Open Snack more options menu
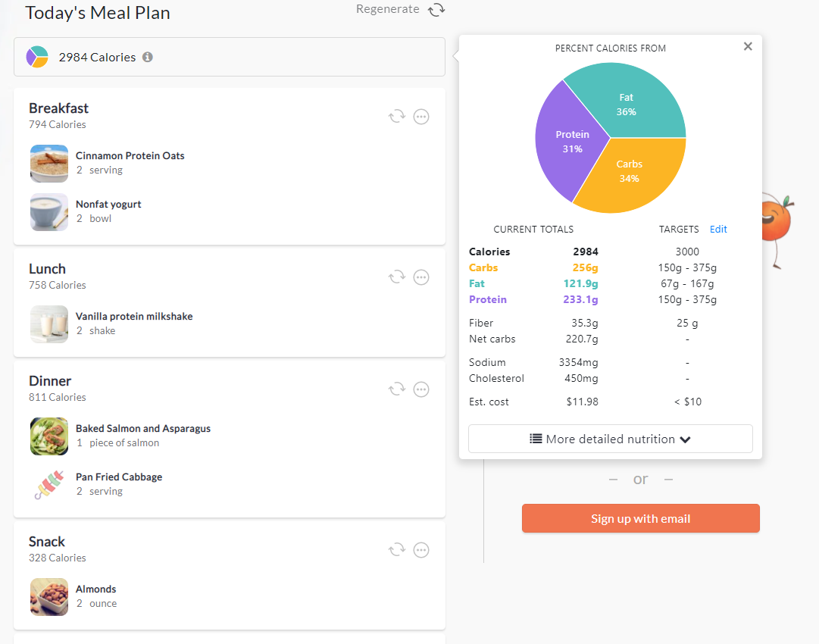The width and height of the screenshot is (819, 644). (421, 550)
